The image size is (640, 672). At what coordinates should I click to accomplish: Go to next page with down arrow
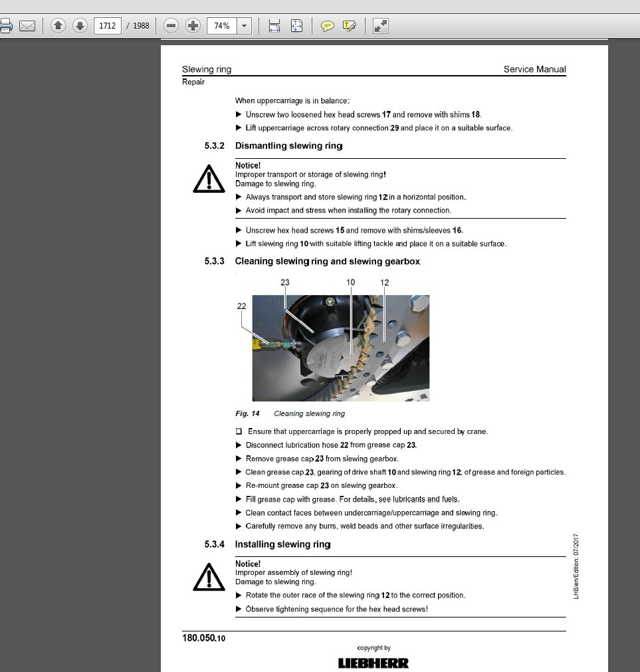(80, 26)
